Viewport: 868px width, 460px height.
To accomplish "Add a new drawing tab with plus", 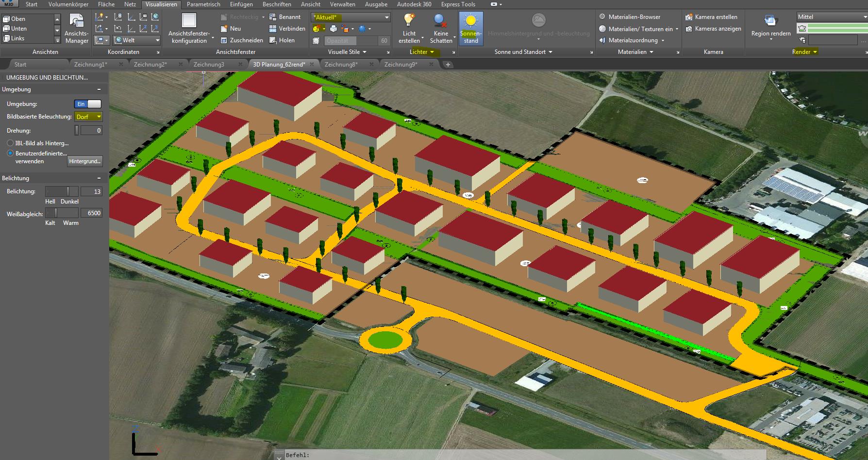I will [x=448, y=65].
